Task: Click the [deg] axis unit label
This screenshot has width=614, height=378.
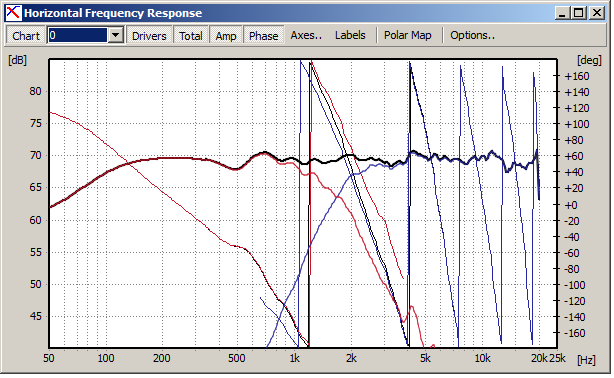Action: tap(589, 60)
